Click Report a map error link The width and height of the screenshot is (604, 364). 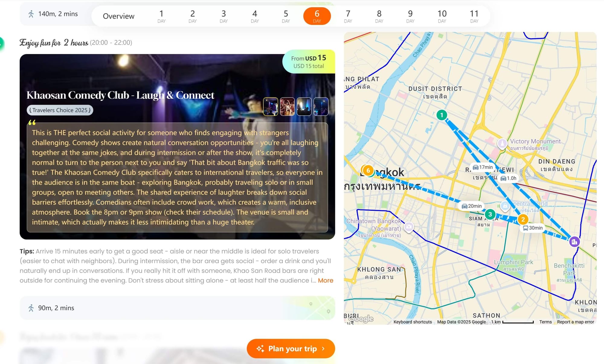[x=575, y=322]
